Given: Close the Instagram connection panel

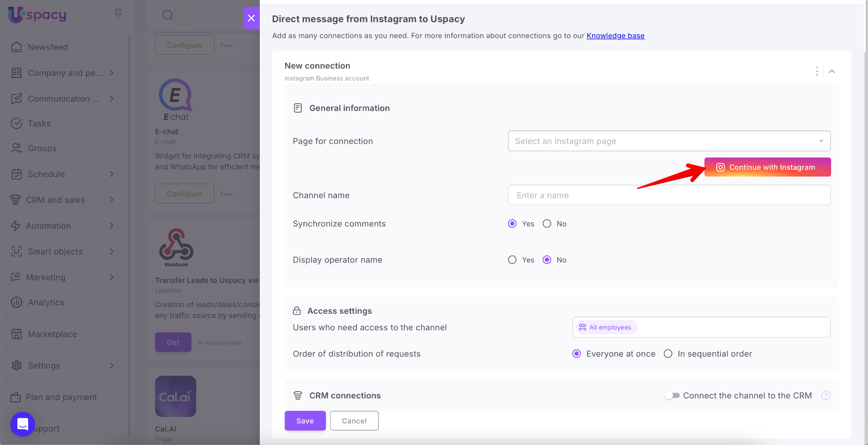Looking at the screenshot, I should pos(251,18).
